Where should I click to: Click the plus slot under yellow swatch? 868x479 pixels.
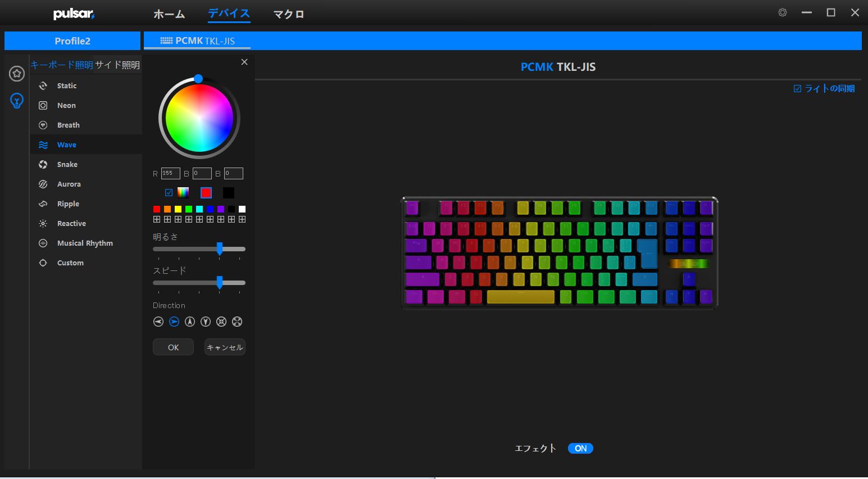click(x=178, y=219)
